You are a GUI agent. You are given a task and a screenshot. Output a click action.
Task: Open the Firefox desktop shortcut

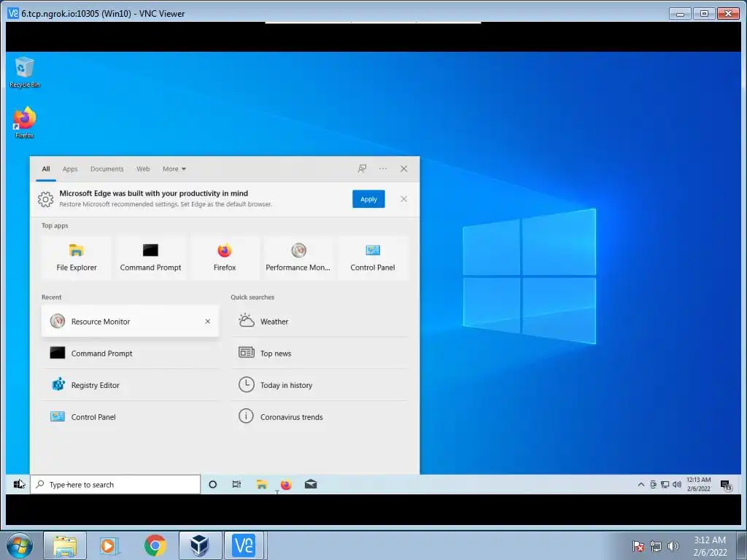coord(24,122)
